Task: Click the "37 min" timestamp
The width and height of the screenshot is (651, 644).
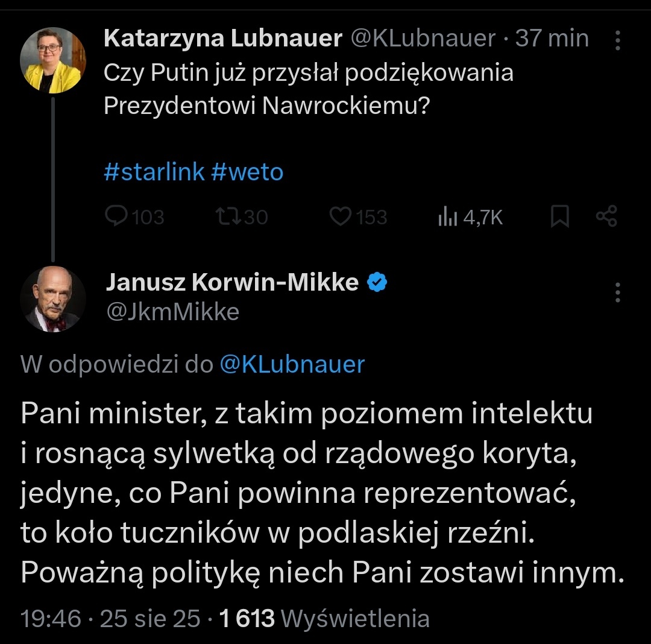Action: tap(552, 39)
